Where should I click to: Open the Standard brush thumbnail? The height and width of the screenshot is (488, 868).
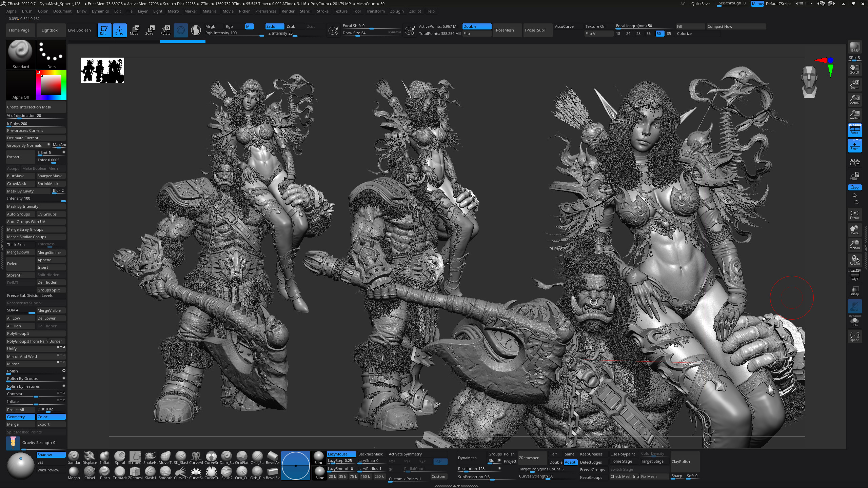click(x=21, y=54)
